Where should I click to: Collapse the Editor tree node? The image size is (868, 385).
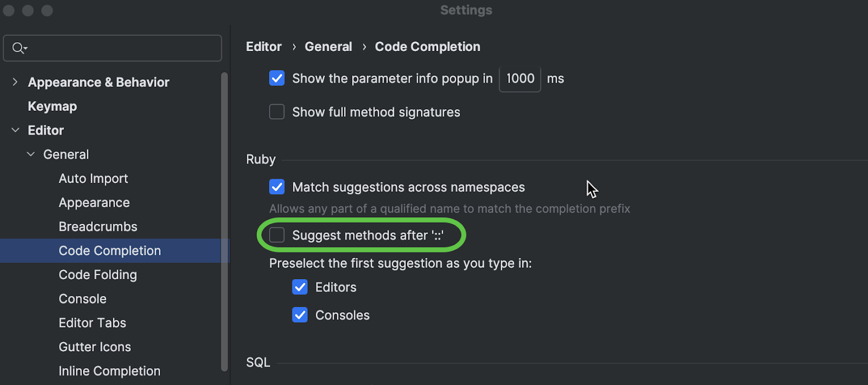click(15, 130)
